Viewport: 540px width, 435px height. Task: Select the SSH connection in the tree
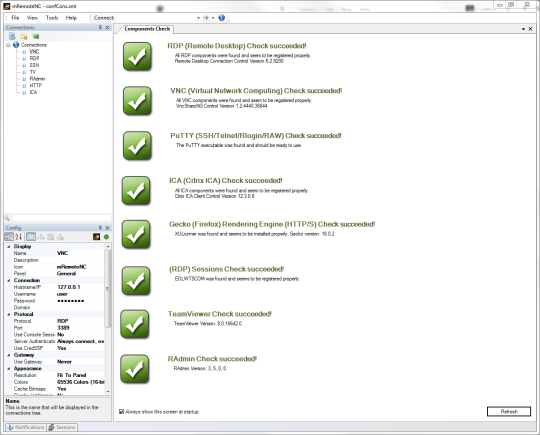click(x=34, y=65)
